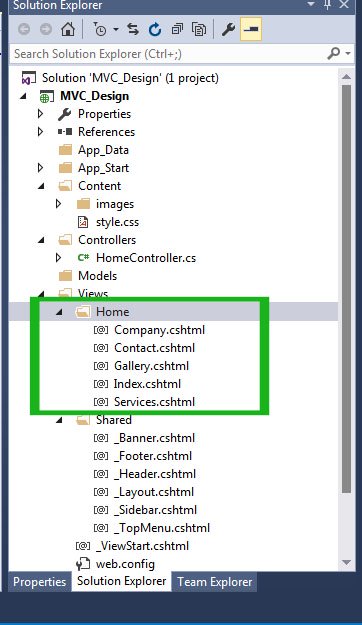Expand the Properties node arrow

point(40,114)
